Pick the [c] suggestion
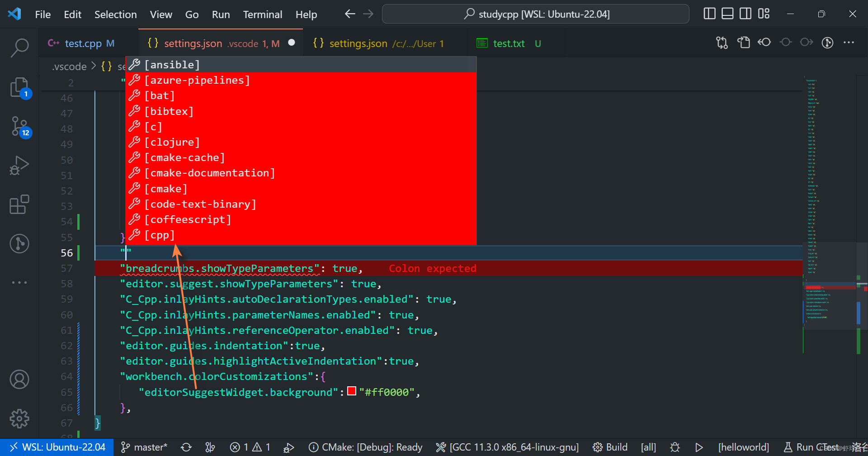The image size is (868, 456). pyautogui.click(x=301, y=127)
